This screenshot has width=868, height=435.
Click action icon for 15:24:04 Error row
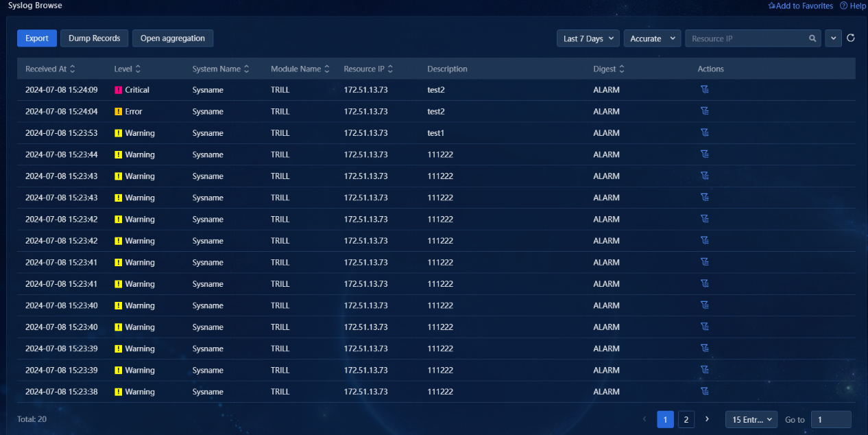click(704, 111)
